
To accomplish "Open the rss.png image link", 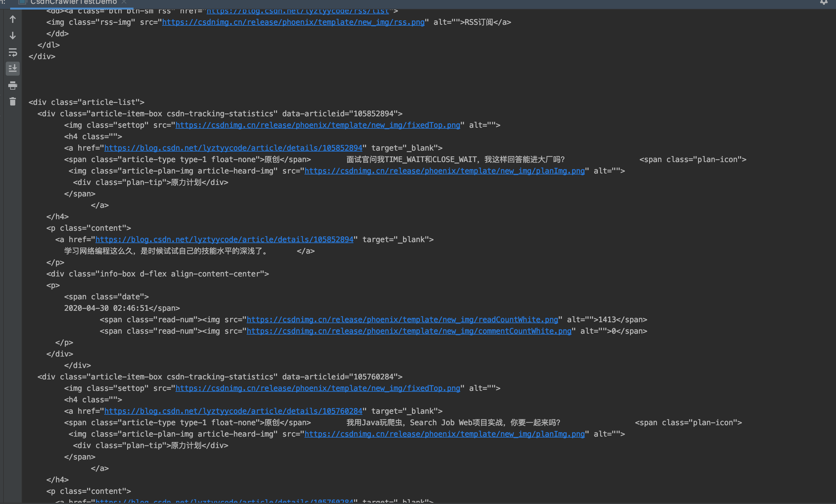I will (293, 22).
